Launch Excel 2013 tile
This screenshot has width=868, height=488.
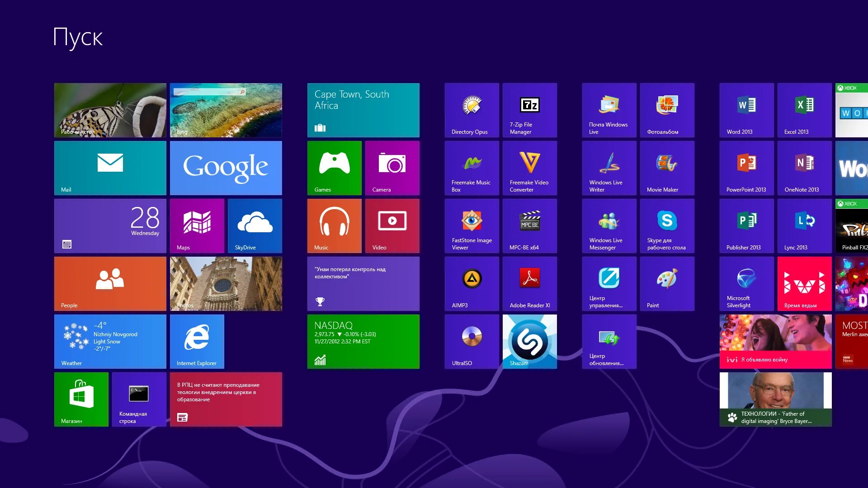[x=804, y=110]
